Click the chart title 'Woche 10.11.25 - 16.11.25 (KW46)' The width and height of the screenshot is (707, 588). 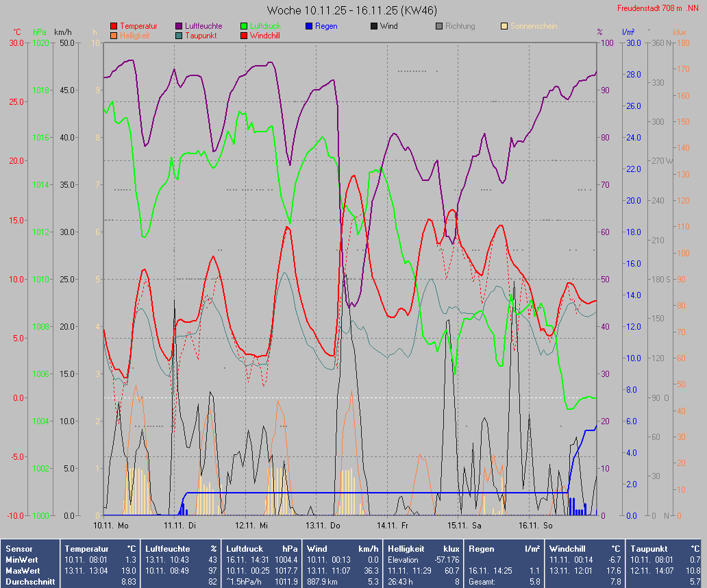352,10
